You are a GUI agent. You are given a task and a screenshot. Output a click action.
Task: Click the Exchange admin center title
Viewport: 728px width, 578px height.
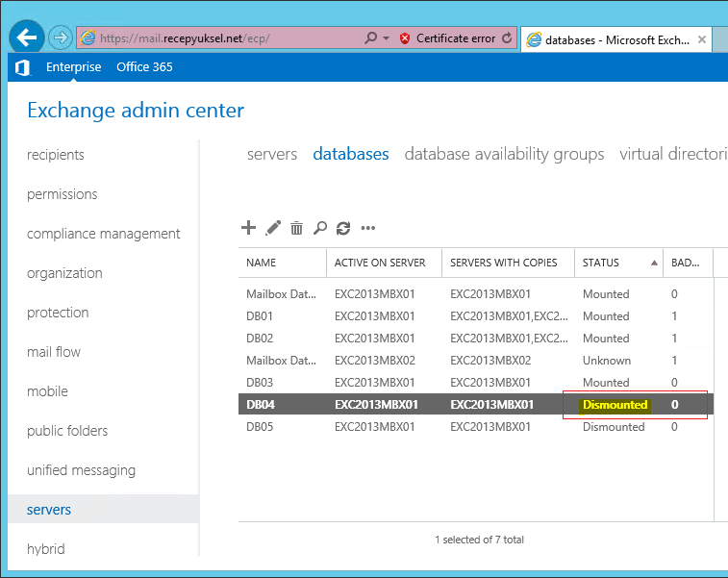(x=136, y=111)
